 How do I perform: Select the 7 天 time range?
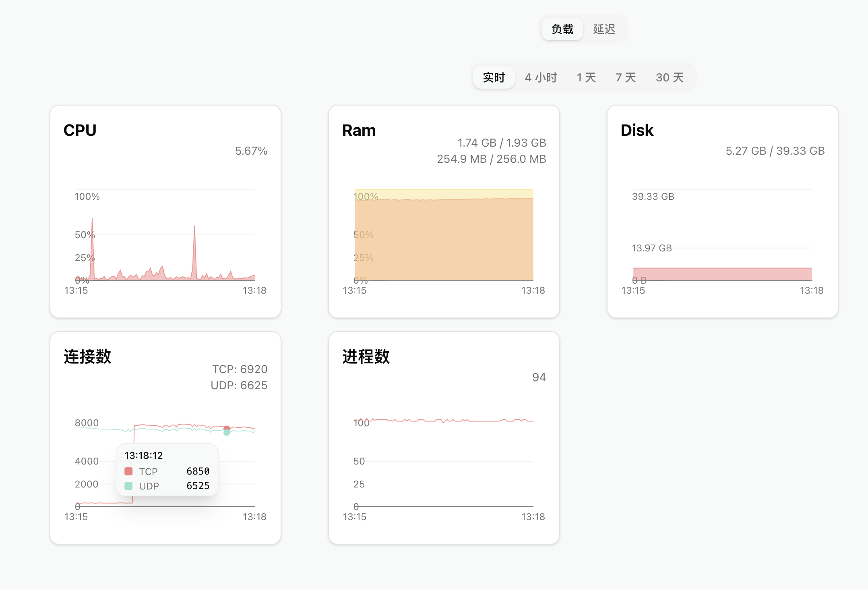click(x=626, y=77)
